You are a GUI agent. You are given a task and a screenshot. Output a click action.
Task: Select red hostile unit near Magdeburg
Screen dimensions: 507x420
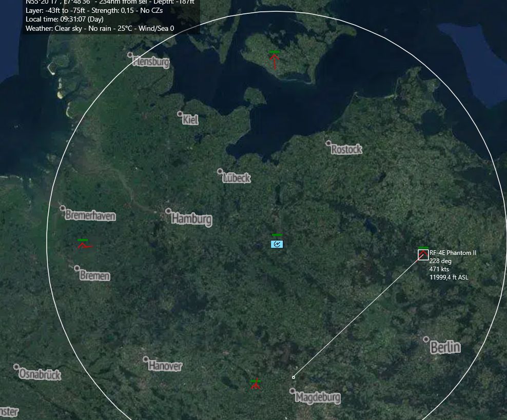256,384
